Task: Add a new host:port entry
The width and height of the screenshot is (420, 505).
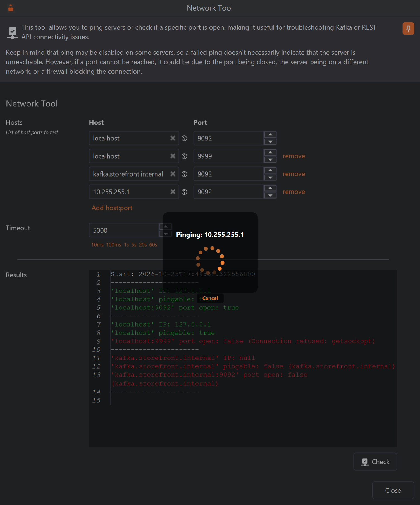Action: (x=112, y=208)
